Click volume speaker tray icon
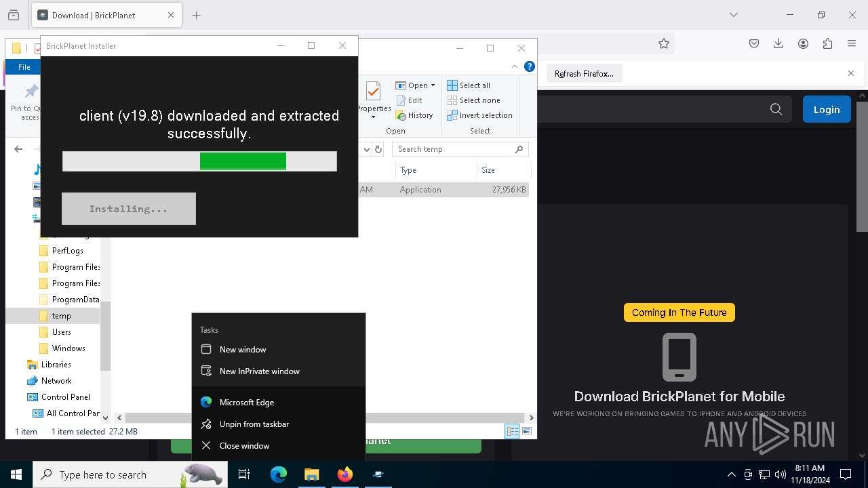This screenshot has height=488, width=868. 780,474
